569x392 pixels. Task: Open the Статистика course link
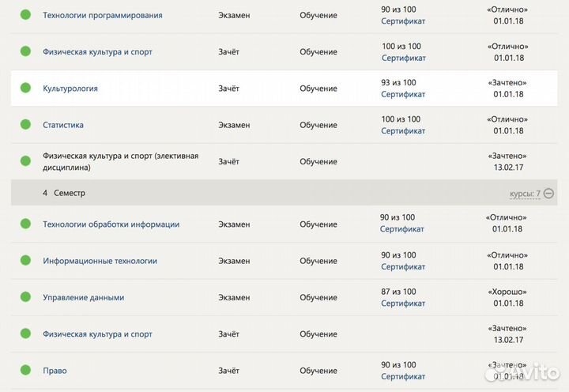click(x=63, y=125)
